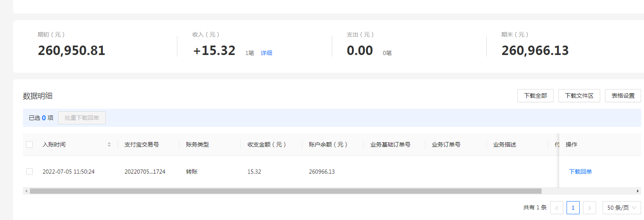Click the opening balance 260,950.81
This screenshot has width=644, height=220.
pos(72,50)
